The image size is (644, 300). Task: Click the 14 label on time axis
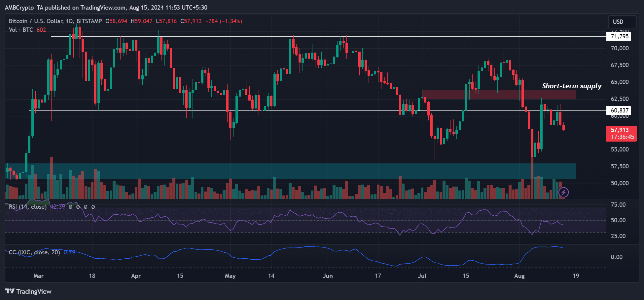tap(271, 276)
